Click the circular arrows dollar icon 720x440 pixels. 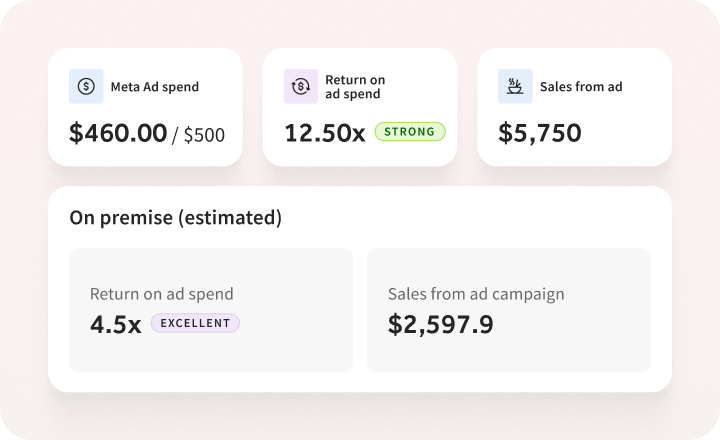pos(300,86)
